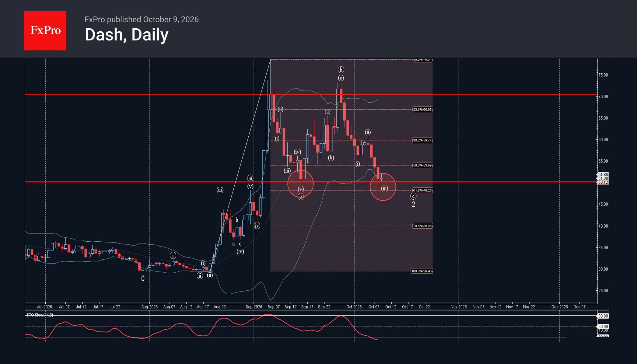The image size is (637, 364).
Task: Select the 78.6%(39.96) Fibonacci label
Action: [422, 226]
